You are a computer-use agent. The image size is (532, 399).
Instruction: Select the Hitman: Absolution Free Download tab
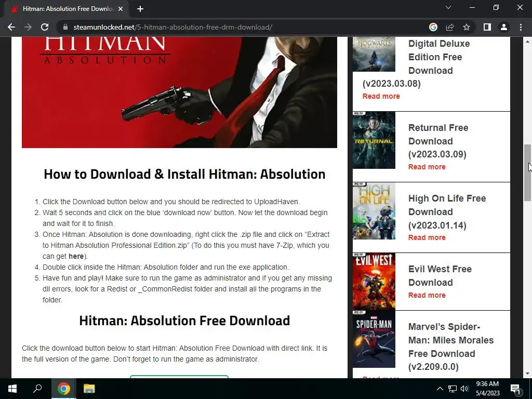(66, 9)
